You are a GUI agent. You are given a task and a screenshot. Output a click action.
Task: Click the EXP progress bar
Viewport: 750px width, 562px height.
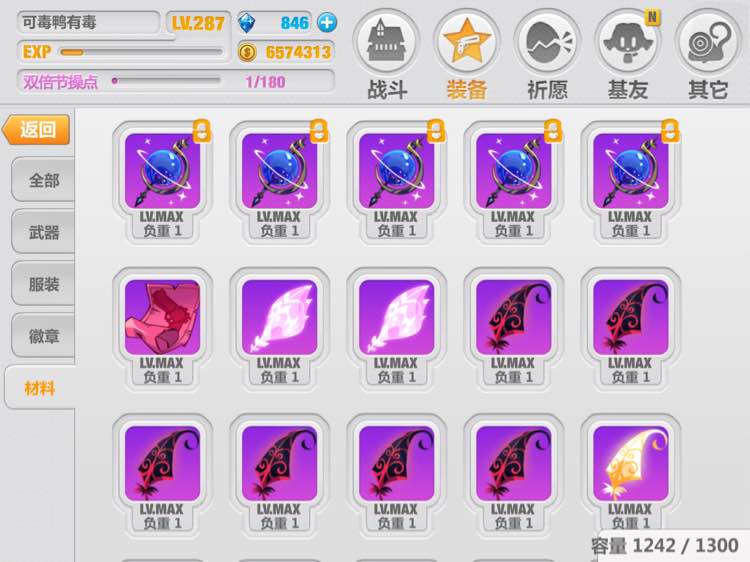click(142, 52)
